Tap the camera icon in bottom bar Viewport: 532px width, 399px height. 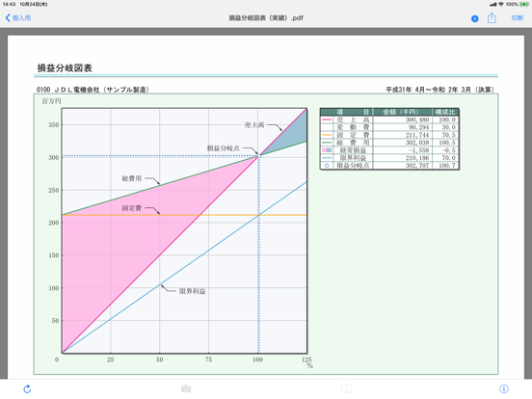186,388
